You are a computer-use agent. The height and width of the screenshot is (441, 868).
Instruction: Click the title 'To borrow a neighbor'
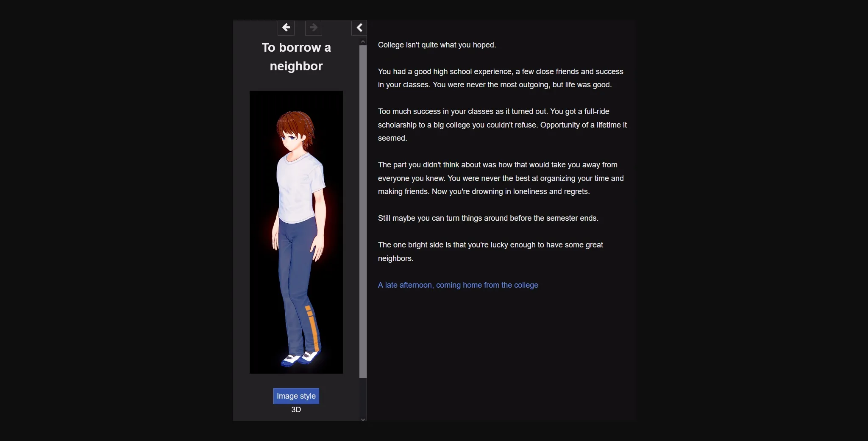click(296, 56)
